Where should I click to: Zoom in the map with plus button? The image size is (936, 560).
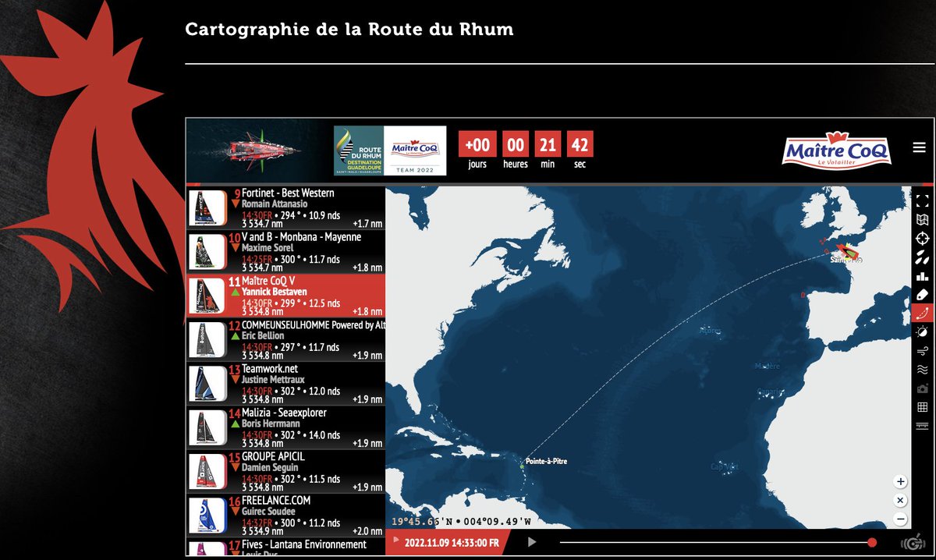(900, 482)
